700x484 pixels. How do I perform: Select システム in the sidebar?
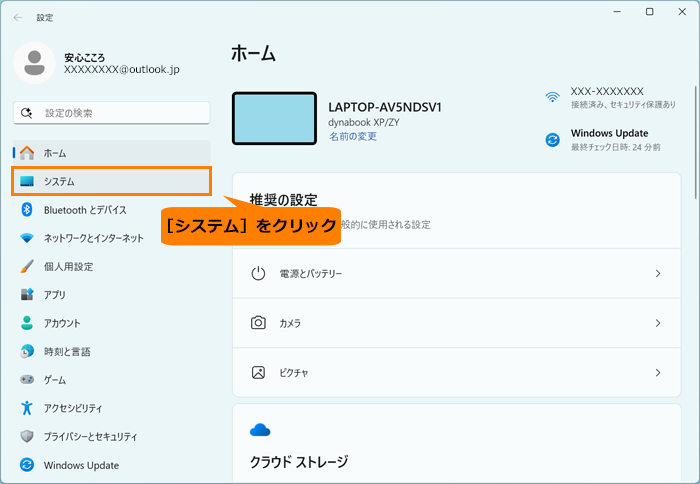[x=112, y=181]
